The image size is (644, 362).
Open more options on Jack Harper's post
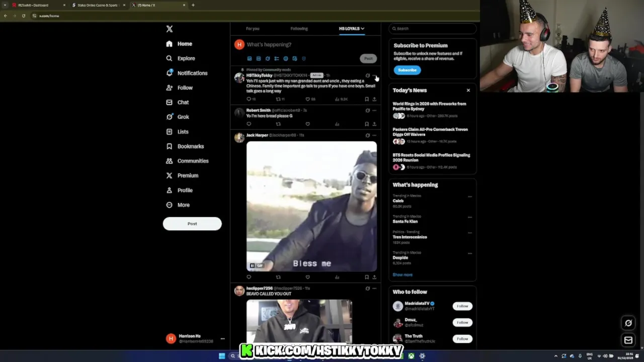(x=374, y=135)
